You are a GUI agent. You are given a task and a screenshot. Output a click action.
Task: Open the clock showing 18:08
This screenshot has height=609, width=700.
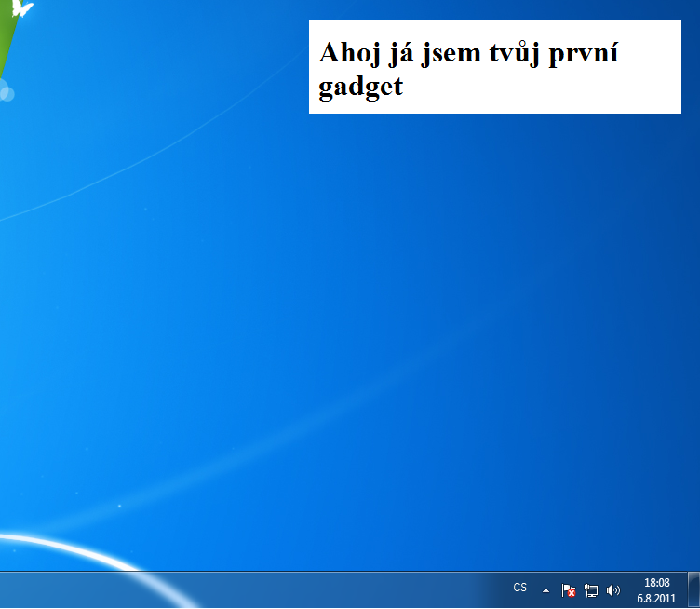[656, 583]
